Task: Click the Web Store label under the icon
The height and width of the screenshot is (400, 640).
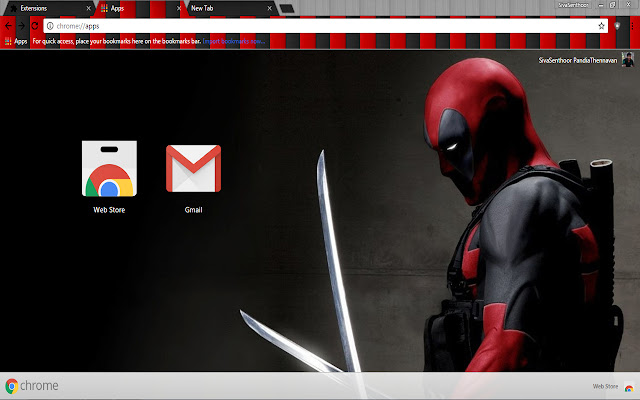Action: (x=109, y=210)
